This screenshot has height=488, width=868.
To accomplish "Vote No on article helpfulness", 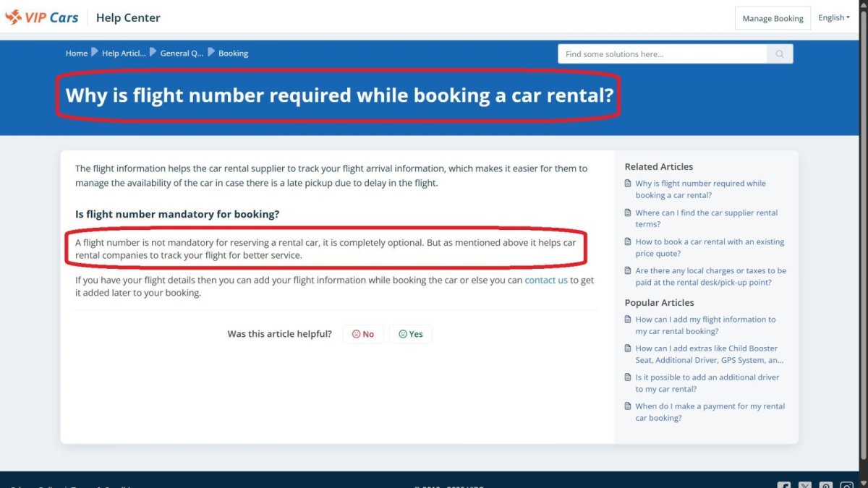I will [x=363, y=334].
